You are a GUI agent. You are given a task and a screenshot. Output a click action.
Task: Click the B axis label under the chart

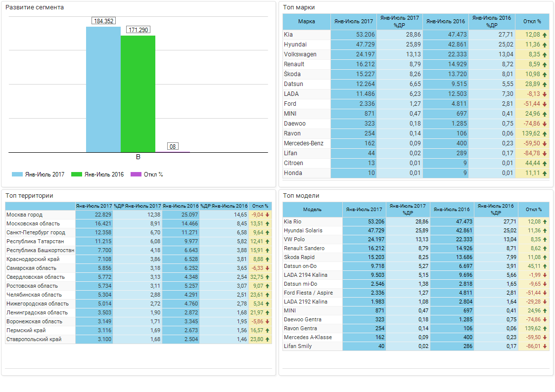[138, 157]
